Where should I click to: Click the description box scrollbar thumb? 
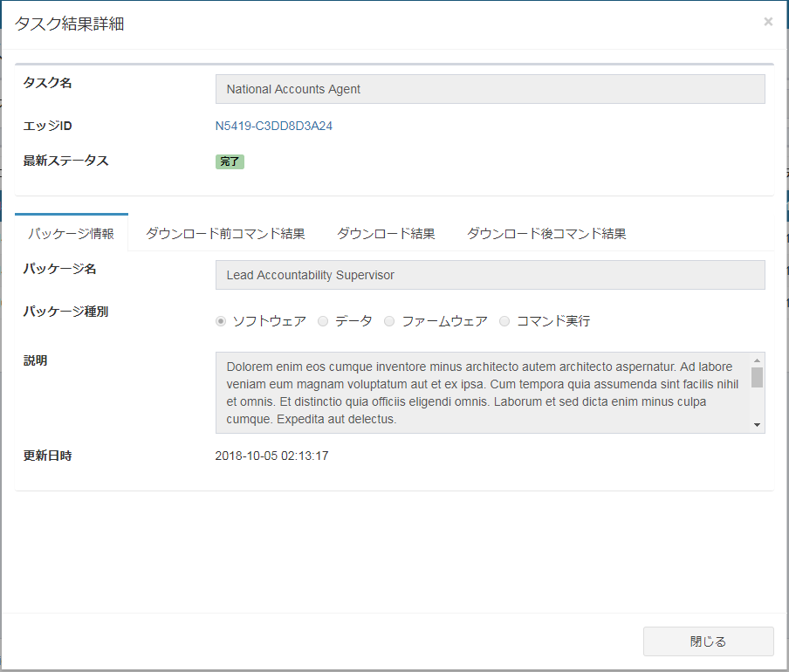coord(757,377)
